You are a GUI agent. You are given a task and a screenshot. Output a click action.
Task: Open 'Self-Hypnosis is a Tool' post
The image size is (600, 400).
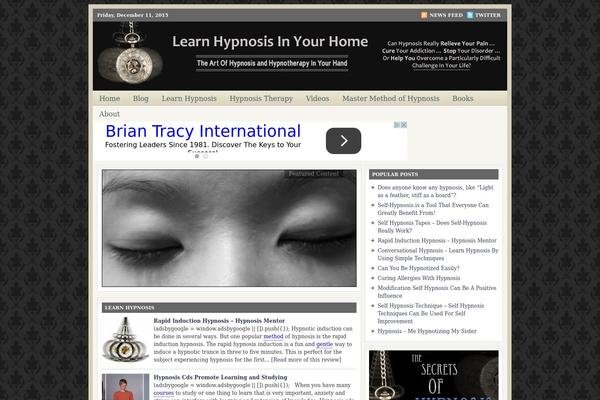coord(433,209)
